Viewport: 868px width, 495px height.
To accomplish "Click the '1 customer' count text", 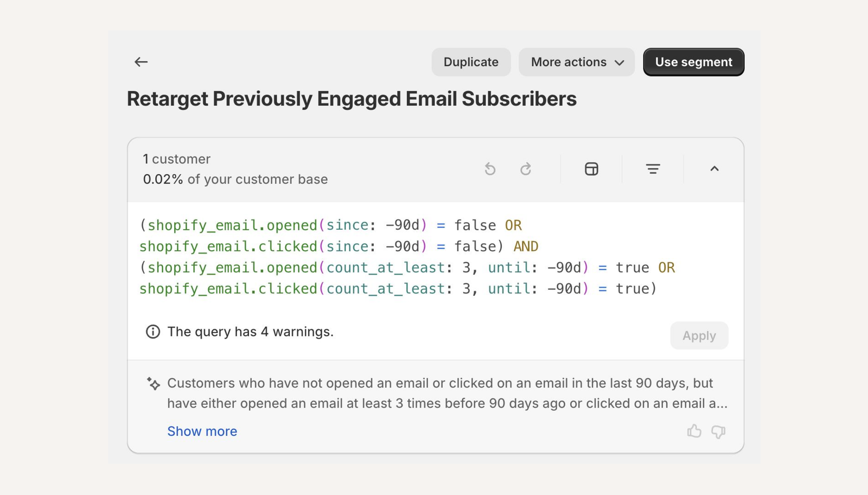I will tap(176, 159).
